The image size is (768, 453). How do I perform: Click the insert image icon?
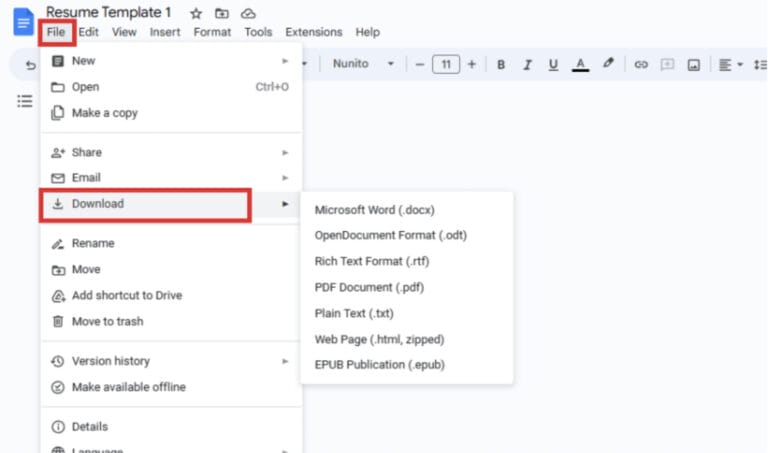click(x=694, y=65)
